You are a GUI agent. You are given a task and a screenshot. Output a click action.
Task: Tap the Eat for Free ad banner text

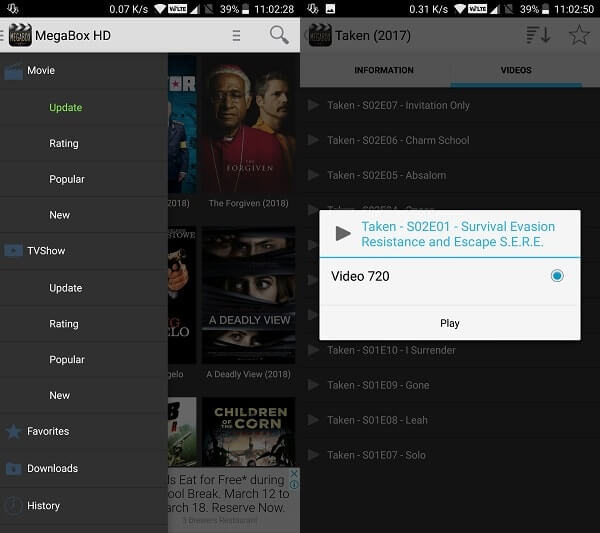(x=229, y=494)
